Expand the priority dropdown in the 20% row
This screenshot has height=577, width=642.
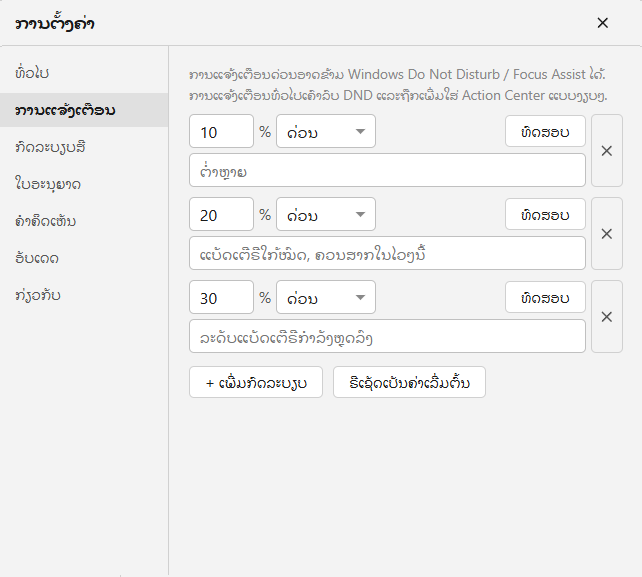[326, 215]
